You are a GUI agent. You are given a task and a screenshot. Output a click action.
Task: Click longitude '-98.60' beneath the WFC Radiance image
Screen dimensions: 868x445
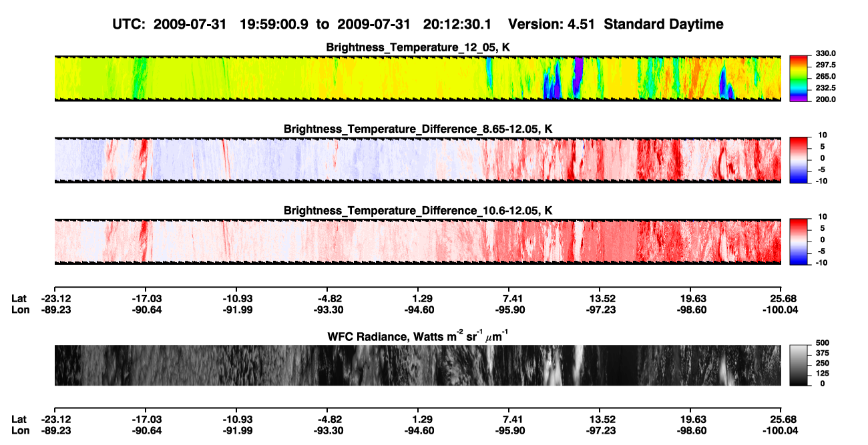[692, 430]
